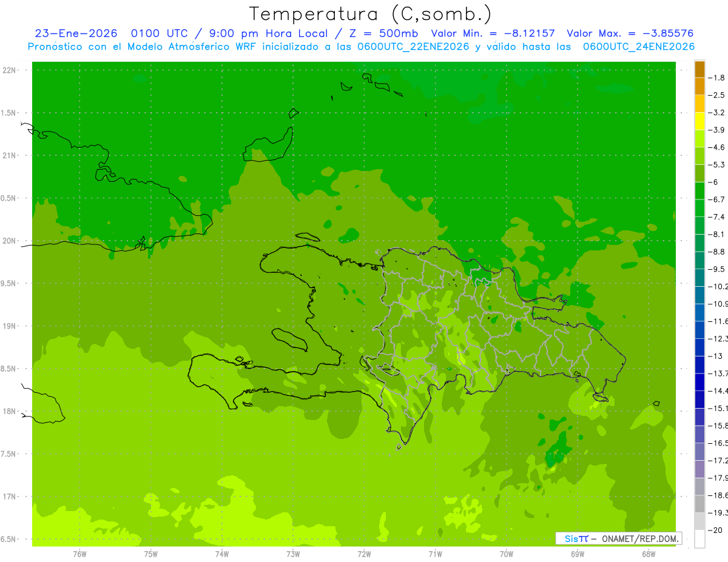Pick the teal swatch between -9.5 and -10.2
The width and height of the screenshot is (728, 562).
tap(699, 278)
